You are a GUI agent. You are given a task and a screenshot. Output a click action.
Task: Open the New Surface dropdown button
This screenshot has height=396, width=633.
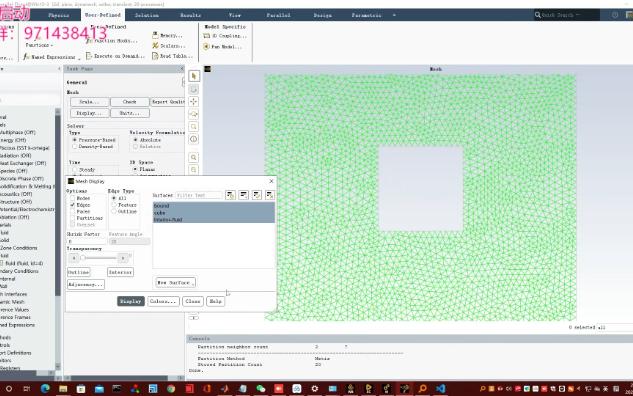tap(175, 283)
